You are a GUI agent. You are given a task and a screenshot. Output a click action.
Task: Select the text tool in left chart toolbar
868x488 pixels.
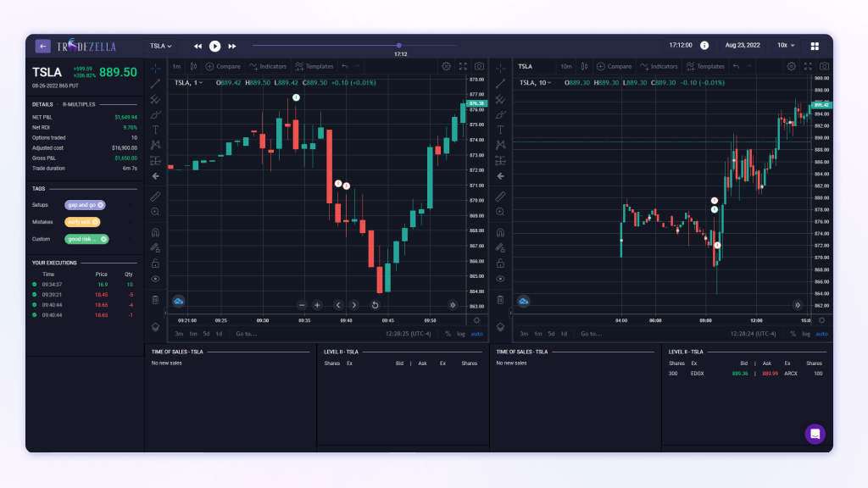click(x=155, y=130)
